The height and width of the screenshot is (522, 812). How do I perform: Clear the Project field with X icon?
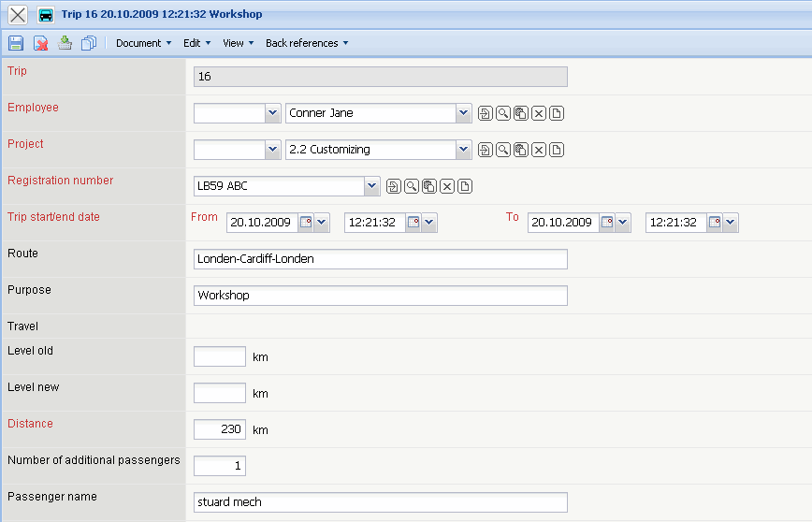coord(539,150)
